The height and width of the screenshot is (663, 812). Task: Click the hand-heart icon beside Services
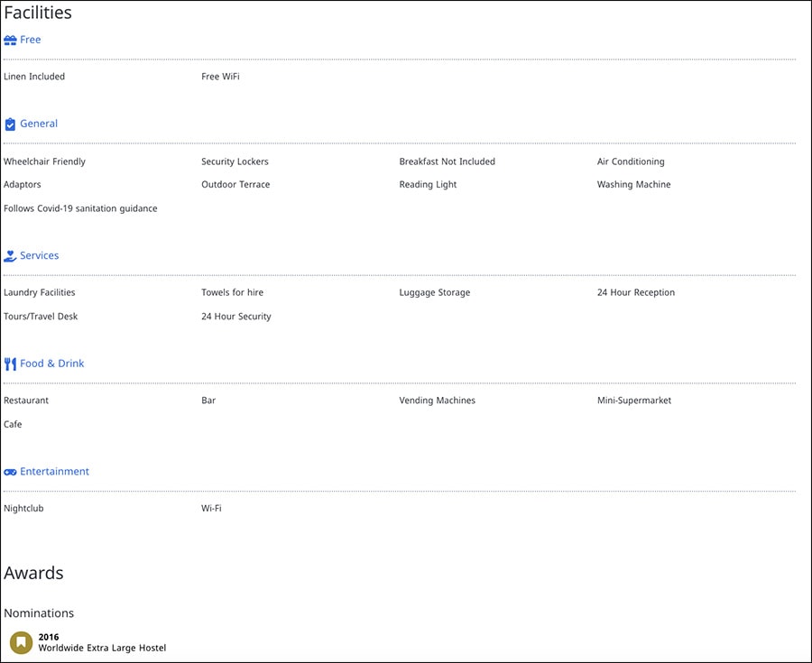tap(10, 255)
